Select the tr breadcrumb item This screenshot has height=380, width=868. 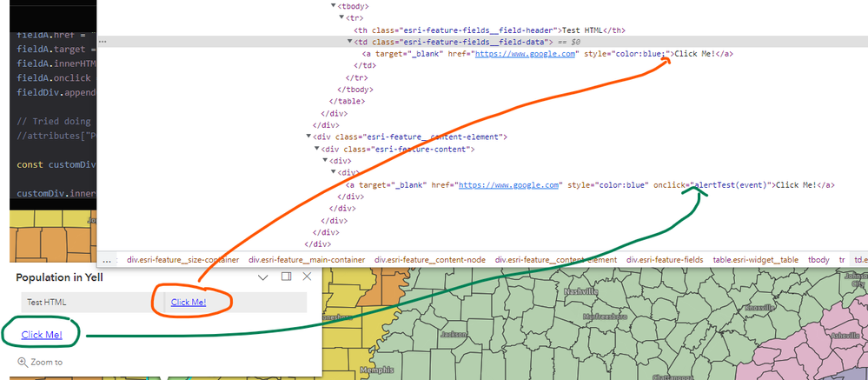click(842, 259)
